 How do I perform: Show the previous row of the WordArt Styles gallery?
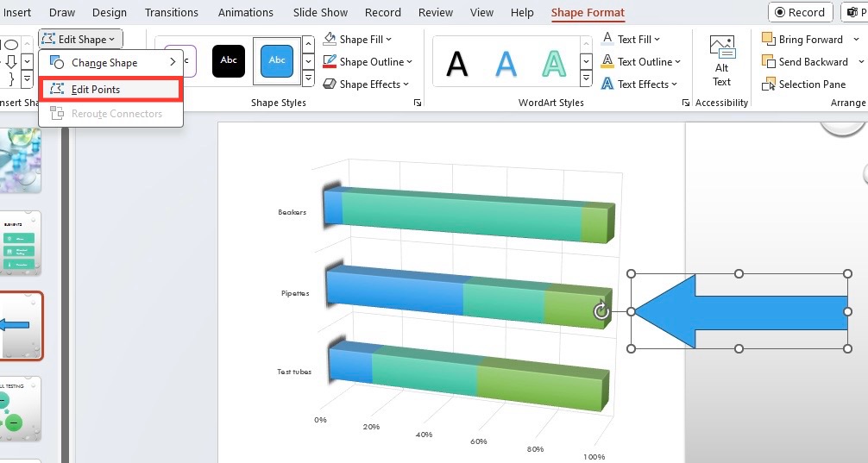pos(586,44)
